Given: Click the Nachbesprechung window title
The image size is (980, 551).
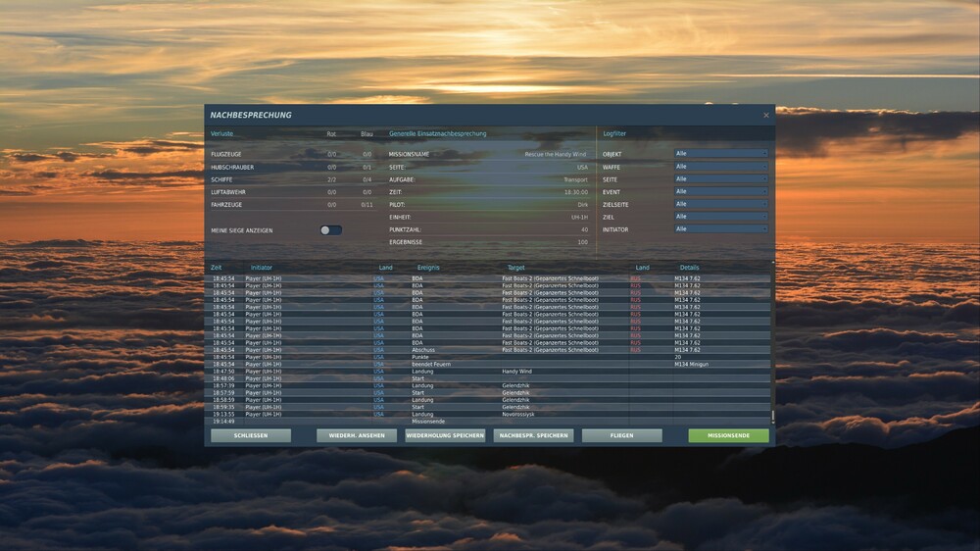Looking at the screenshot, I should (251, 115).
